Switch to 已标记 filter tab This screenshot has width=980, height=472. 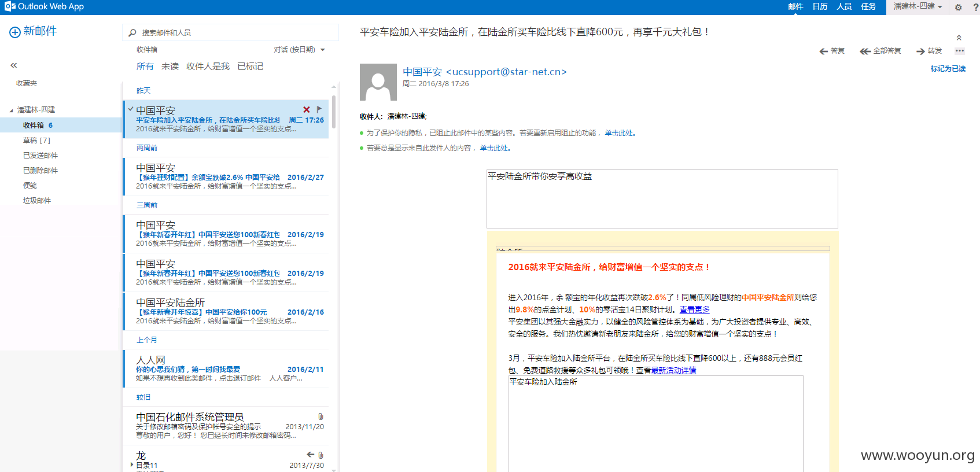pyautogui.click(x=250, y=67)
